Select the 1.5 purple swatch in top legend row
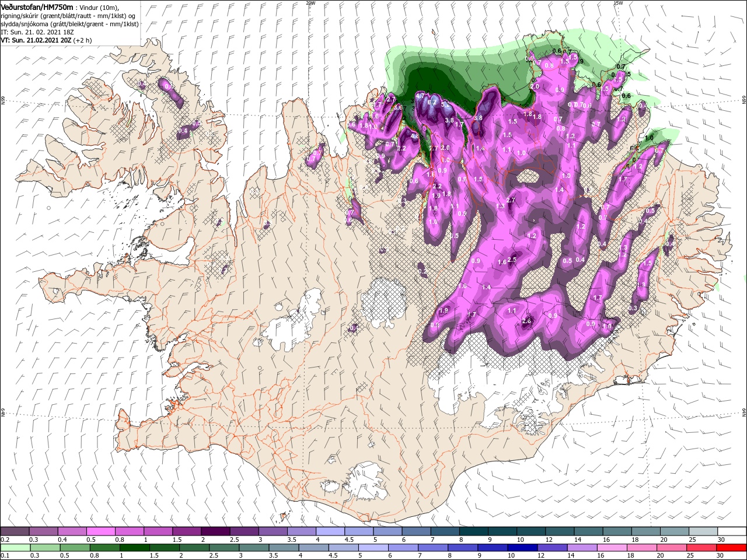 (x=186, y=531)
